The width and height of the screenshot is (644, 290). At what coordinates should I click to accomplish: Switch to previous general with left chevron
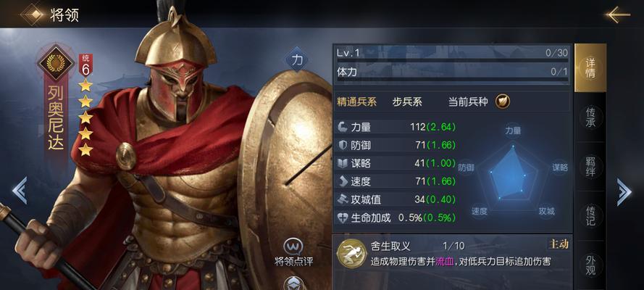20,191
